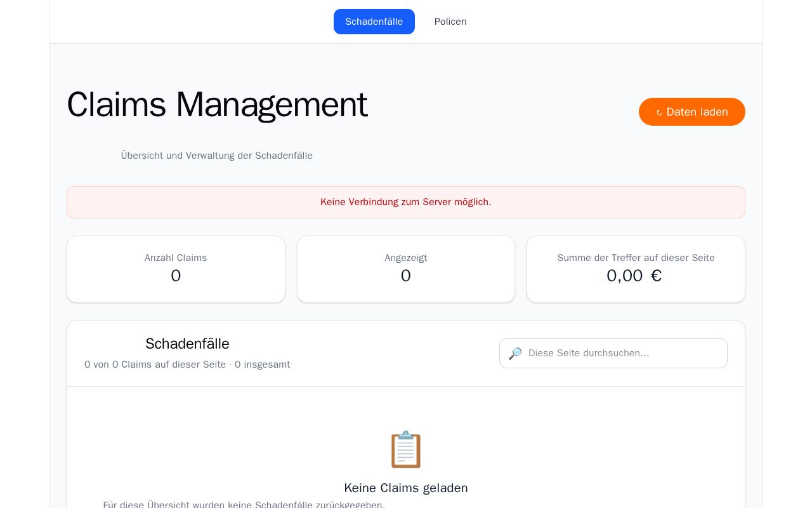Image resolution: width=812 pixels, height=508 pixels.
Task: Click the 0,00 € total value
Action: pyautogui.click(x=634, y=276)
